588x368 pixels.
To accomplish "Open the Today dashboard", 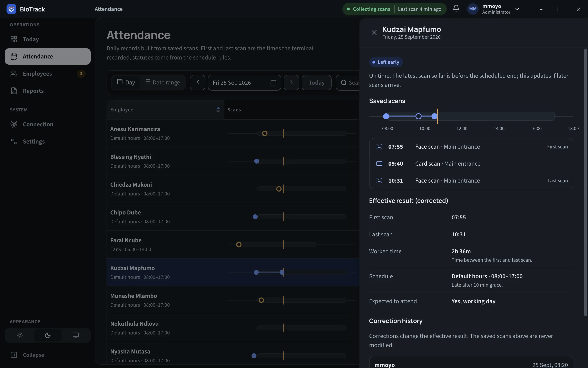I will pos(48,39).
